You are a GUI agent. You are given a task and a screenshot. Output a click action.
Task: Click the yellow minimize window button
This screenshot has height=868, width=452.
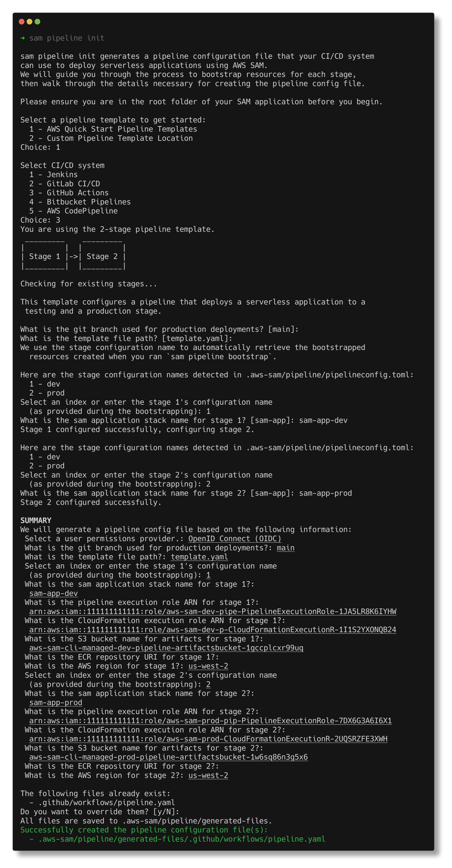point(29,21)
